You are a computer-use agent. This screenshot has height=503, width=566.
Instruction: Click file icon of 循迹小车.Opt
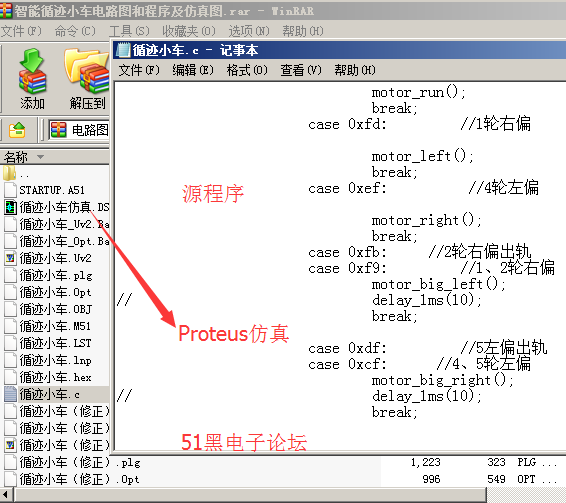pyautogui.click(x=10, y=292)
